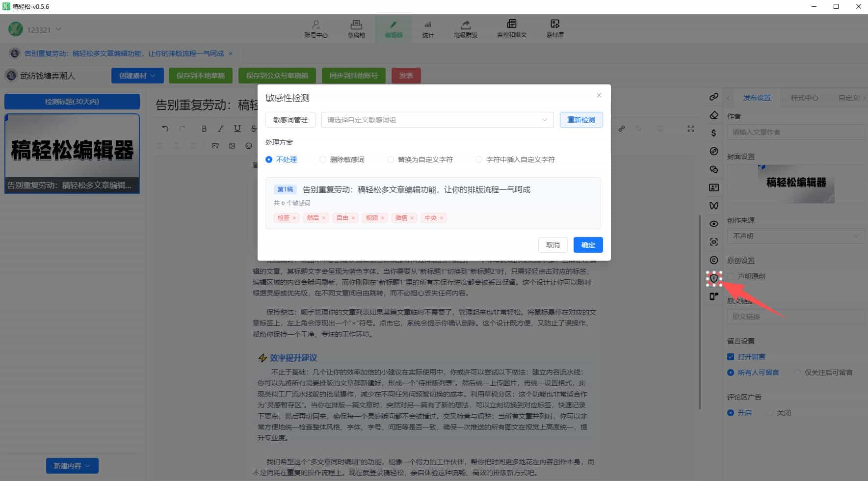This screenshot has height=481, width=868.
Task: View 统计 statistics page
Action: pos(428,28)
